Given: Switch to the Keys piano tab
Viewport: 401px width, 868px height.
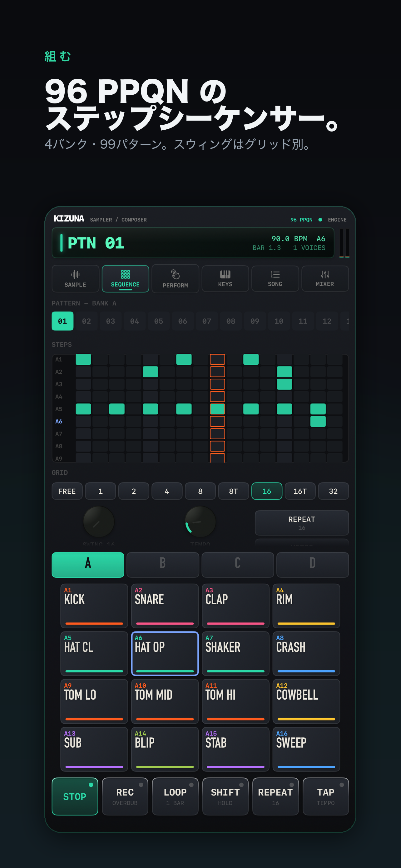Looking at the screenshot, I should tap(225, 279).
